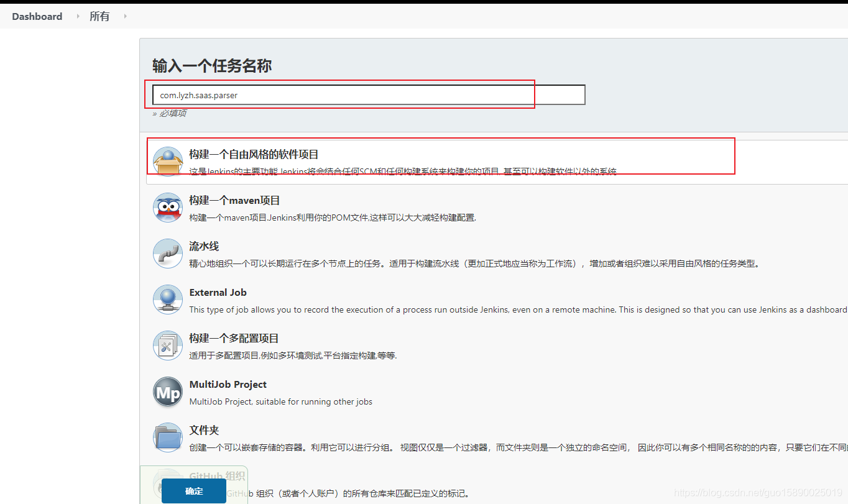This screenshot has height=504, width=848.
Task: Click the 多配置项目 description text
Action: (293, 355)
